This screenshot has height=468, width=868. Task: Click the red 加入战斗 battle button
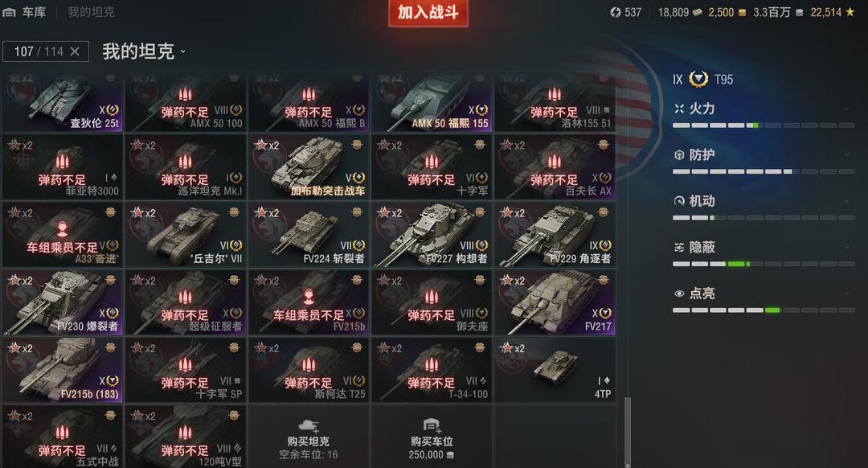coord(428,13)
